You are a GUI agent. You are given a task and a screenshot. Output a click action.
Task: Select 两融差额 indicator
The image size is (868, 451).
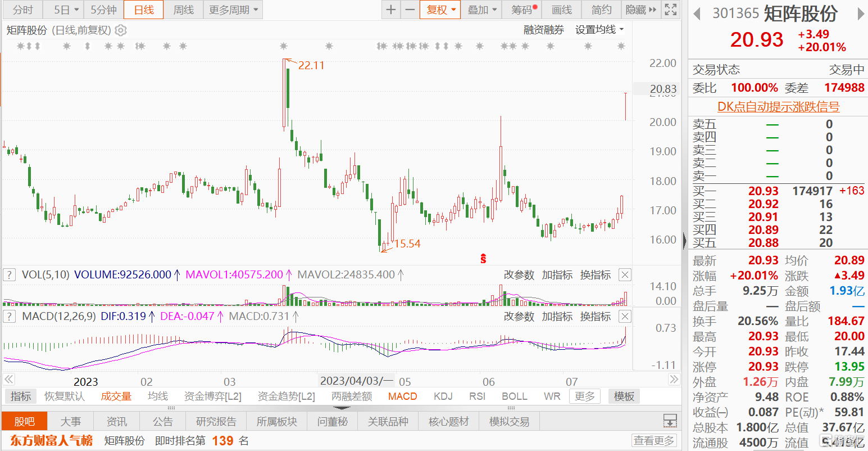click(x=352, y=396)
